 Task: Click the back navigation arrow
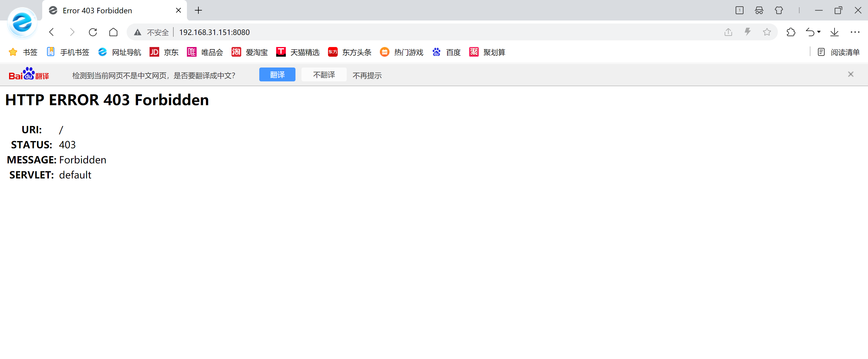click(52, 32)
